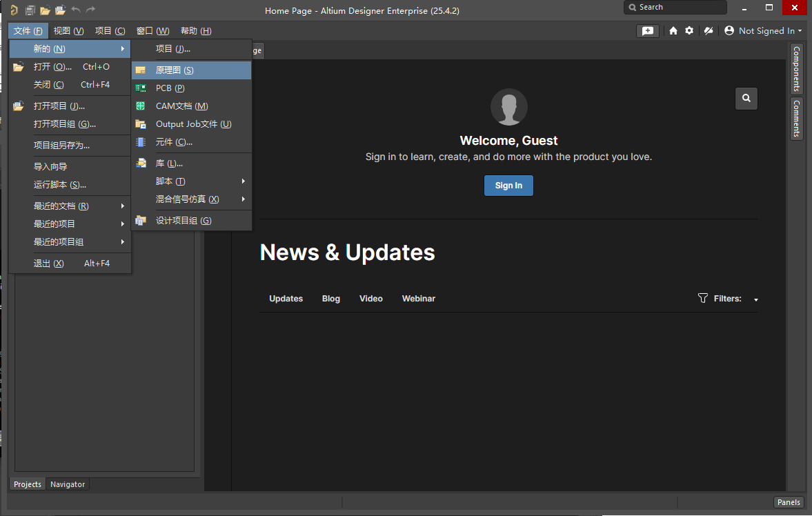This screenshot has width=812, height=516.
Task: Select 库 (L)... in the new submenu
Action: click(x=192, y=163)
